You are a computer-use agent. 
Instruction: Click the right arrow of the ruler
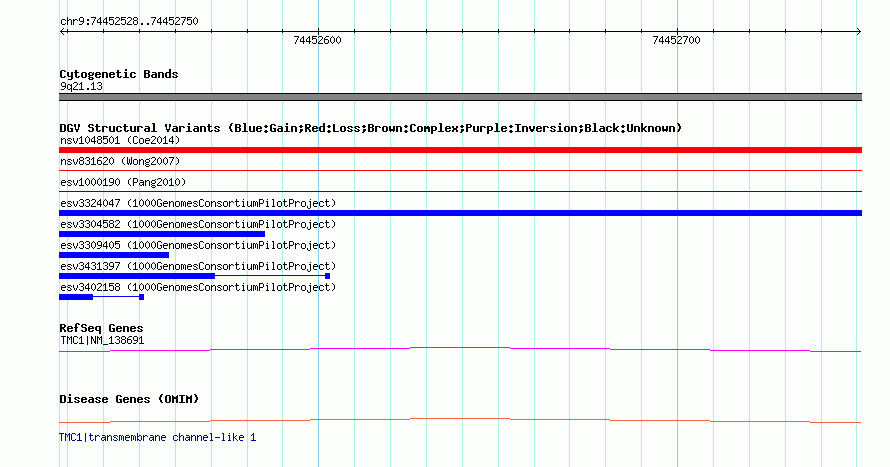(x=858, y=32)
